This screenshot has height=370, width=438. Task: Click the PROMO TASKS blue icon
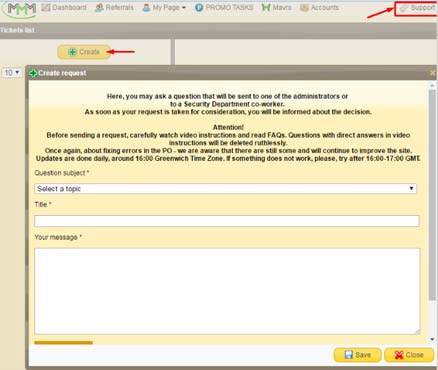click(199, 7)
